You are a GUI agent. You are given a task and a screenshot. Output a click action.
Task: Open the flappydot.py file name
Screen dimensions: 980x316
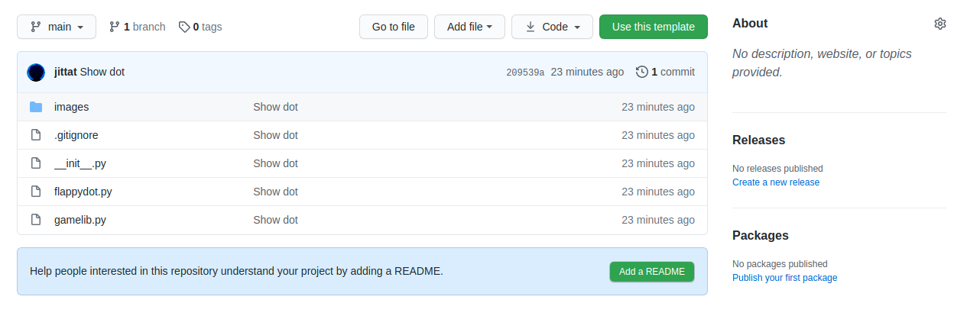click(83, 192)
